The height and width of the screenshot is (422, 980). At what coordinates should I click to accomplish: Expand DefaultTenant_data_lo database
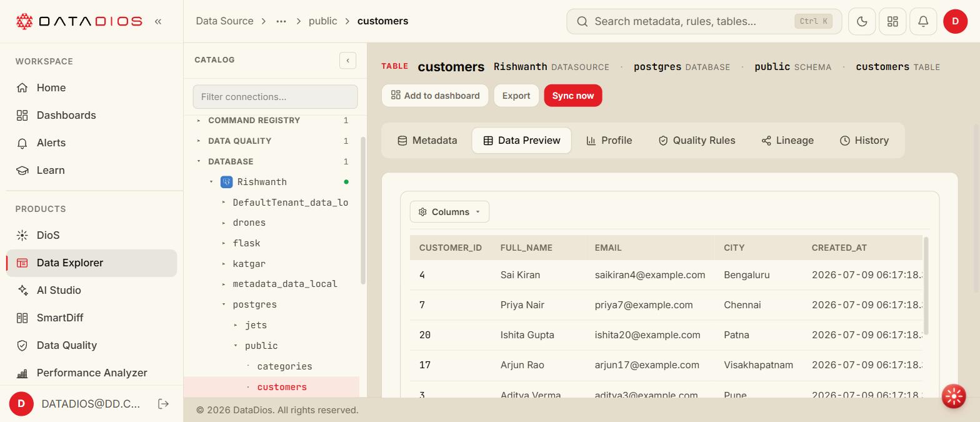(x=224, y=203)
